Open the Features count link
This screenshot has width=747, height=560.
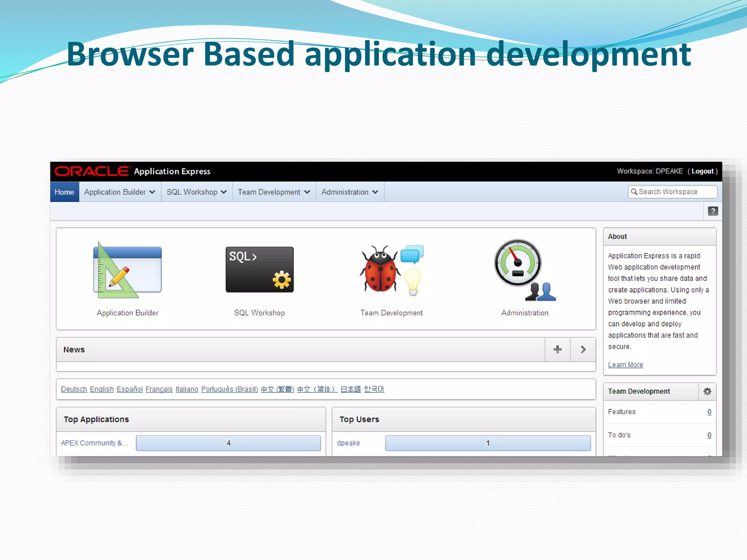tap(709, 412)
